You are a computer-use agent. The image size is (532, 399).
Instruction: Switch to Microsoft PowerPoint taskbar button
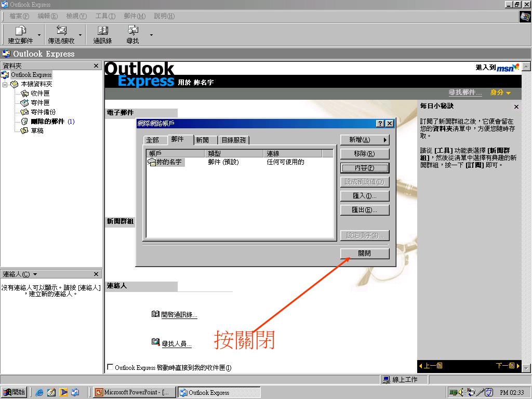point(135,392)
